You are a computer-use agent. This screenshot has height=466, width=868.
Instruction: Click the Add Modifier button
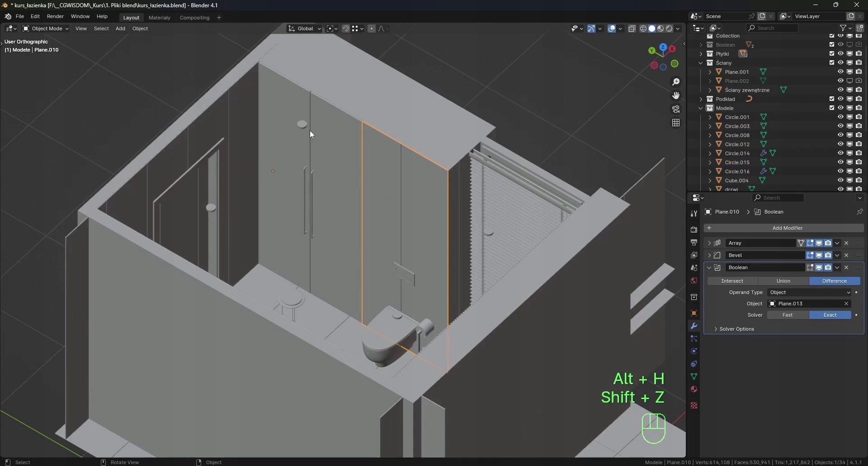(x=787, y=228)
